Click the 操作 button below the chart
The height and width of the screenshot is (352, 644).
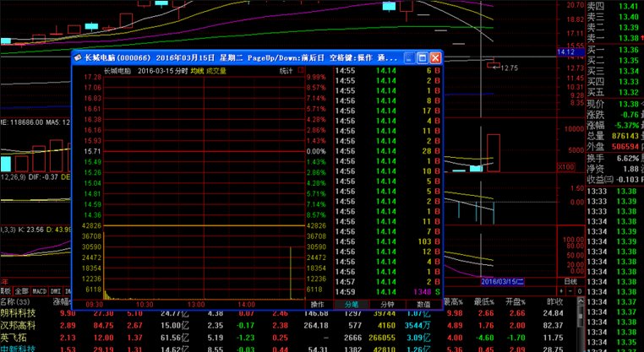click(317, 304)
